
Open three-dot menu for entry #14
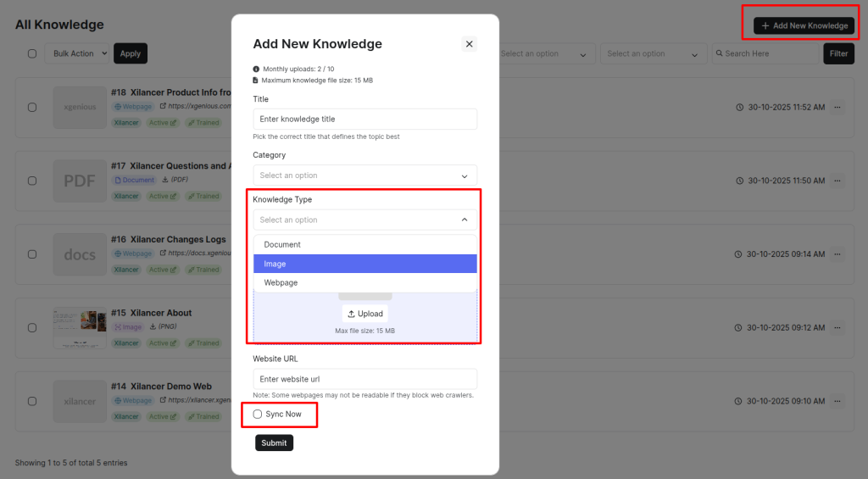point(837,401)
